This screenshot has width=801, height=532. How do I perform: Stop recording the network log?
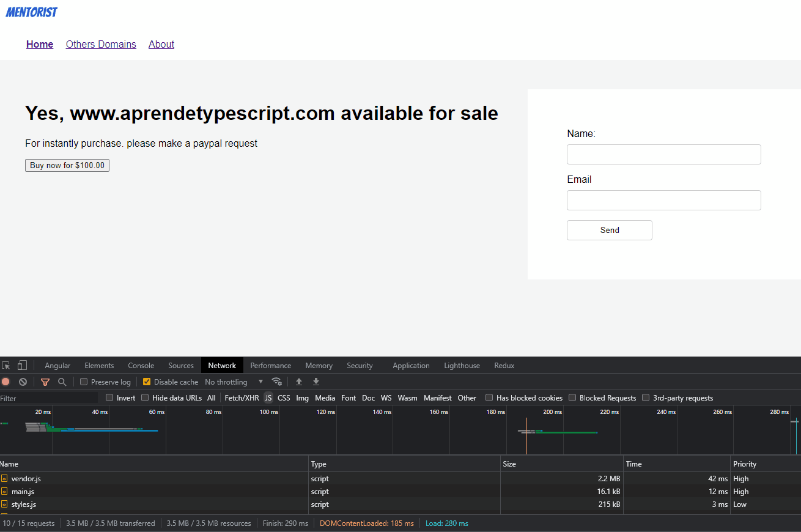point(6,382)
